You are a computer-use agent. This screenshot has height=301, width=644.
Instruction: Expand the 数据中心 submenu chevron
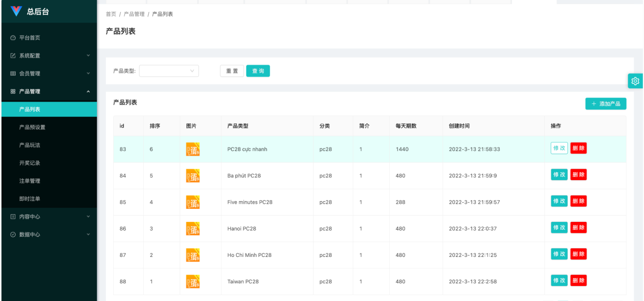(88, 235)
